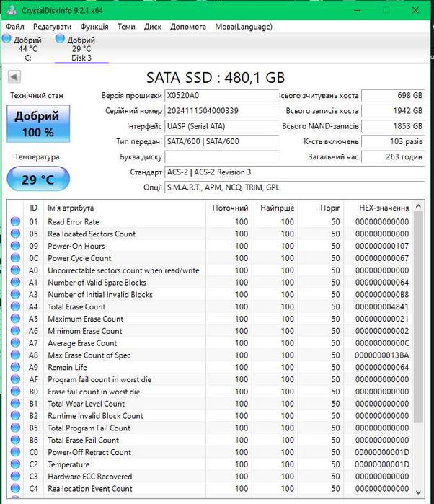This screenshot has width=434, height=504.
Task: Open the Допомога menu
Action: click(x=188, y=27)
